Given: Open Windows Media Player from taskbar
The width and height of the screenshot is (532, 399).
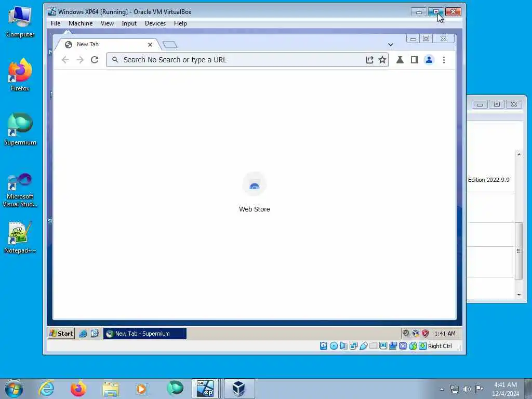Looking at the screenshot, I should click(142, 389).
